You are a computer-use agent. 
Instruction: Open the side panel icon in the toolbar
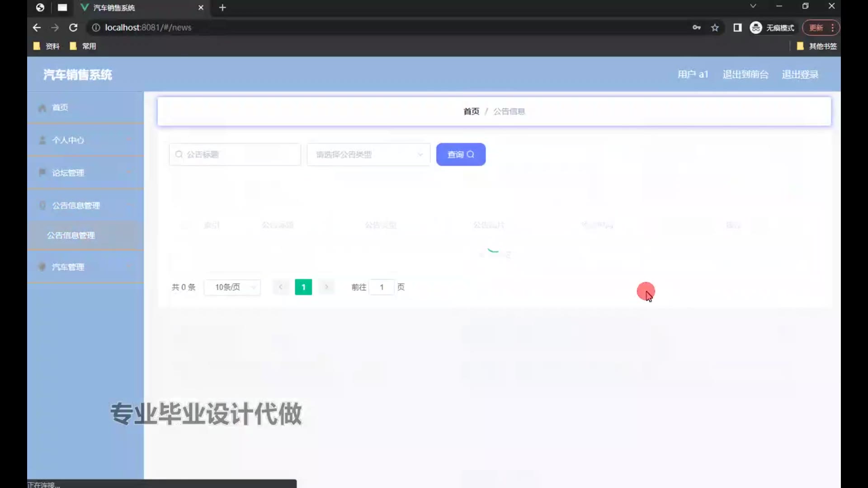point(737,28)
